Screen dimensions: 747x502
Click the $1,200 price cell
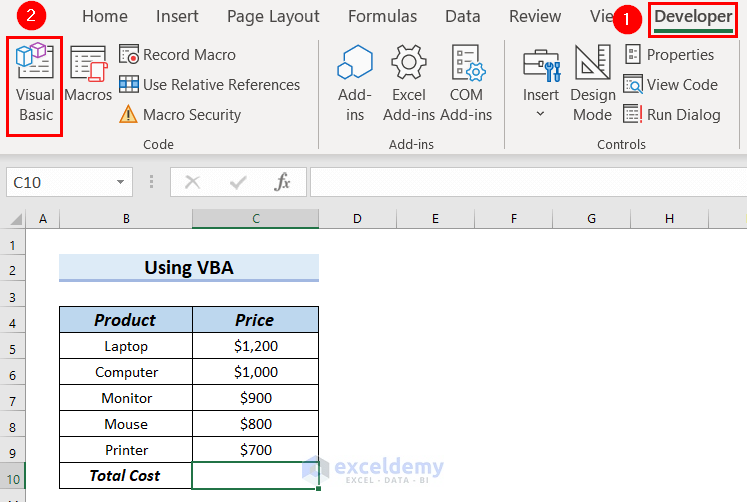[x=255, y=346]
